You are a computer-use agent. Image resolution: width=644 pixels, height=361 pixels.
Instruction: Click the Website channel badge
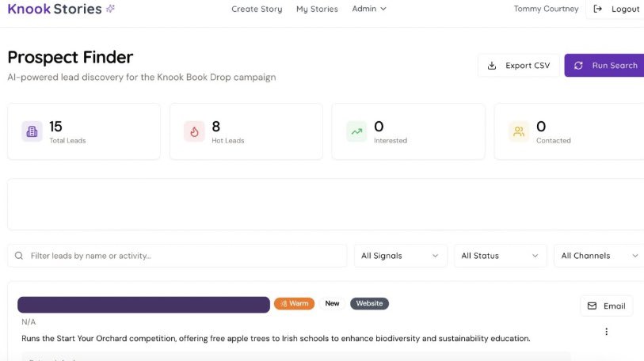(x=369, y=303)
